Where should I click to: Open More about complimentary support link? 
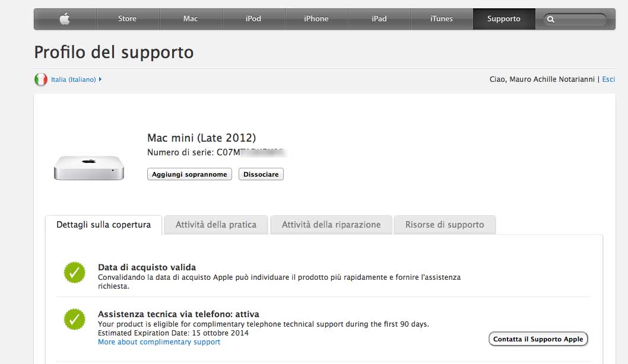[159, 342]
